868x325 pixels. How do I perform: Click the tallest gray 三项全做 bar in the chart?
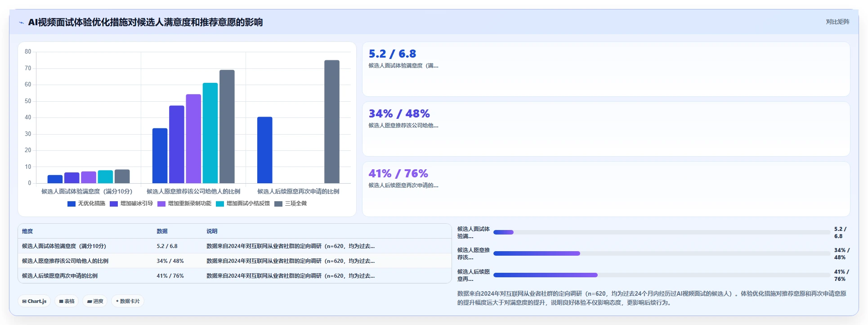(x=332, y=122)
